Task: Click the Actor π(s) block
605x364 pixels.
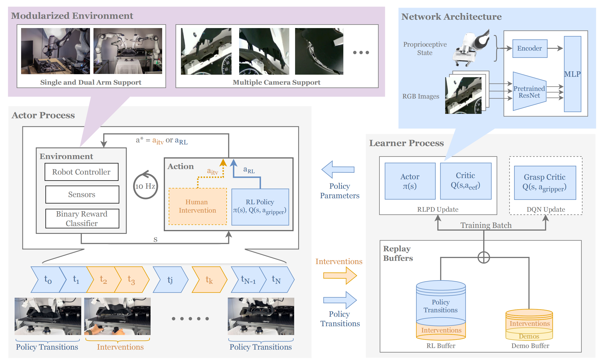Action: (410, 181)
